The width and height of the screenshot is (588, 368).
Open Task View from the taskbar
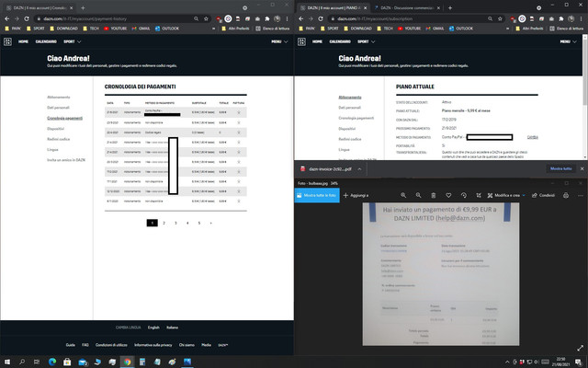point(37,362)
